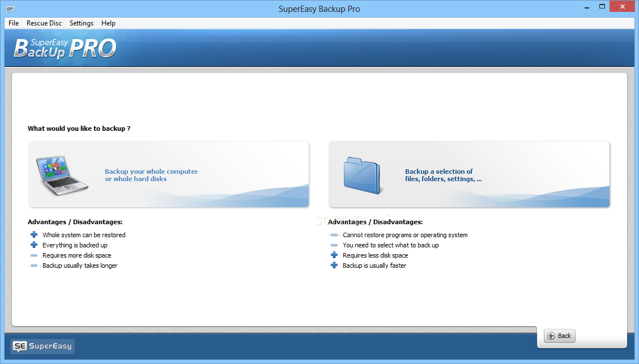Open the Rescue Disc menu
The image size is (639, 364).
[44, 23]
